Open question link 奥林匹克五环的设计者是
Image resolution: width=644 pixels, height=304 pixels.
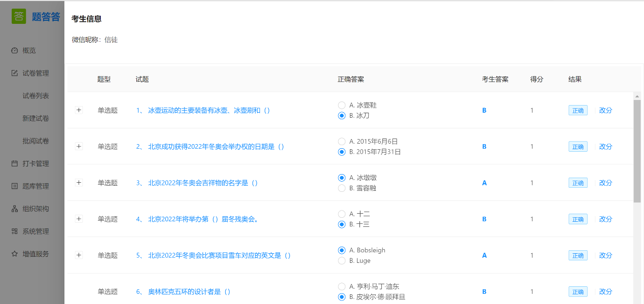[x=189, y=292]
